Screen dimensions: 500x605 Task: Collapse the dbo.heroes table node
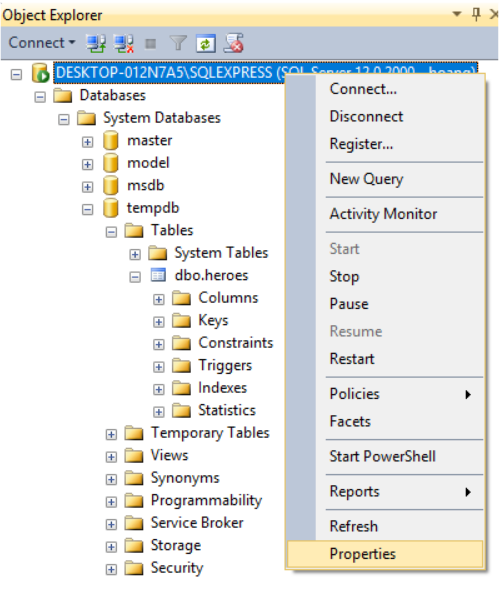point(135,277)
